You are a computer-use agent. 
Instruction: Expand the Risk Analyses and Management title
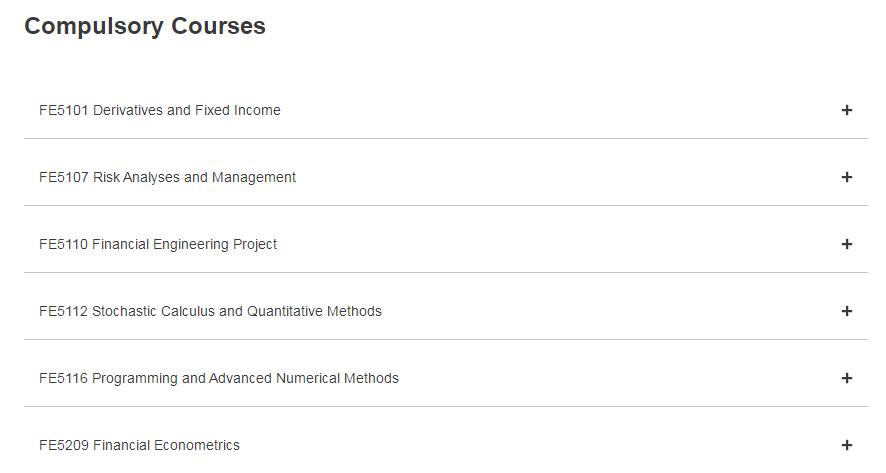[195, 177]
